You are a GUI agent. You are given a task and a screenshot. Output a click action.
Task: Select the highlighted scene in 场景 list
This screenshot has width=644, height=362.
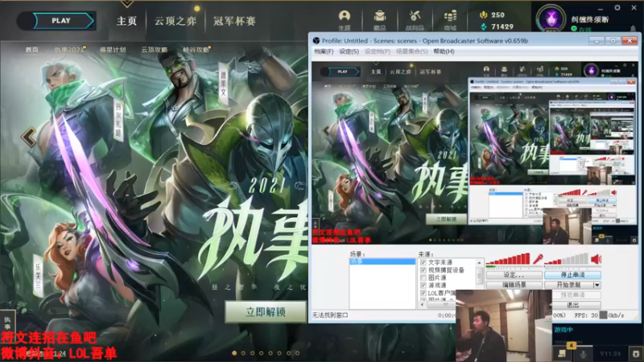coord(382,261)
